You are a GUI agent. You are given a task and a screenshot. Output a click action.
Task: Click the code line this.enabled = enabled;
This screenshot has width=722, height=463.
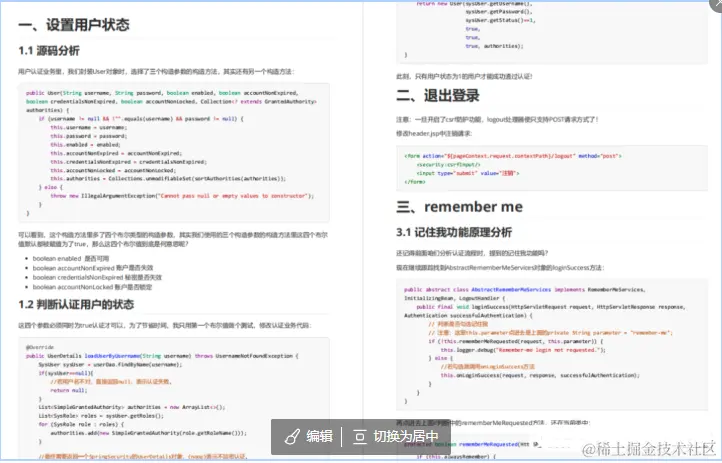[x=85, y=145]
